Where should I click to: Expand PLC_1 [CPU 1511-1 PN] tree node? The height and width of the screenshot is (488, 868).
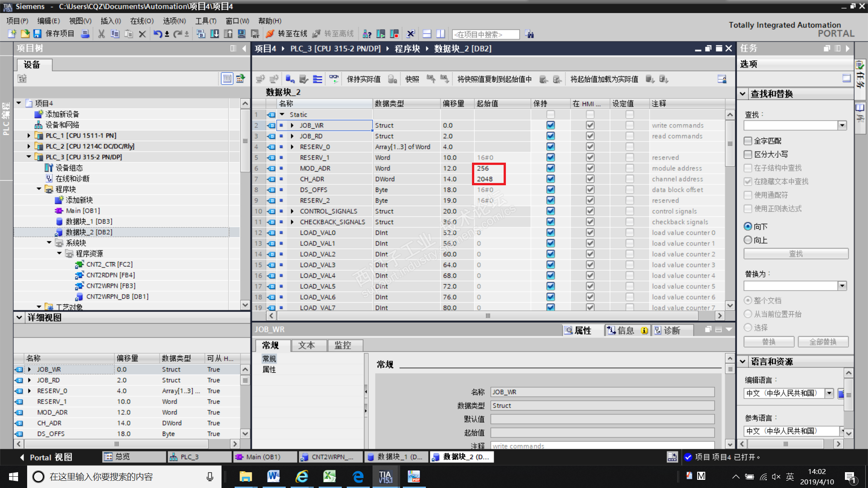[x=29, y=136]
